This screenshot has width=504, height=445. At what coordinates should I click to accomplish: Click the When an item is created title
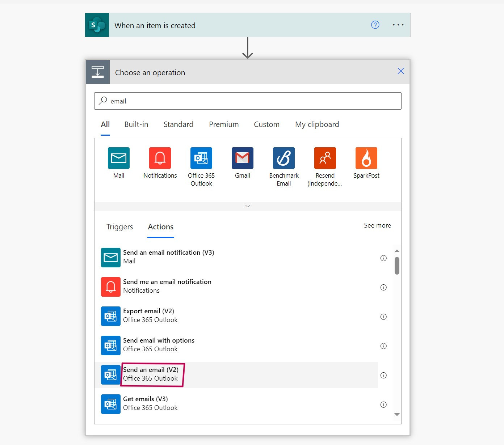pyautogui.click(x=155, y=26)
